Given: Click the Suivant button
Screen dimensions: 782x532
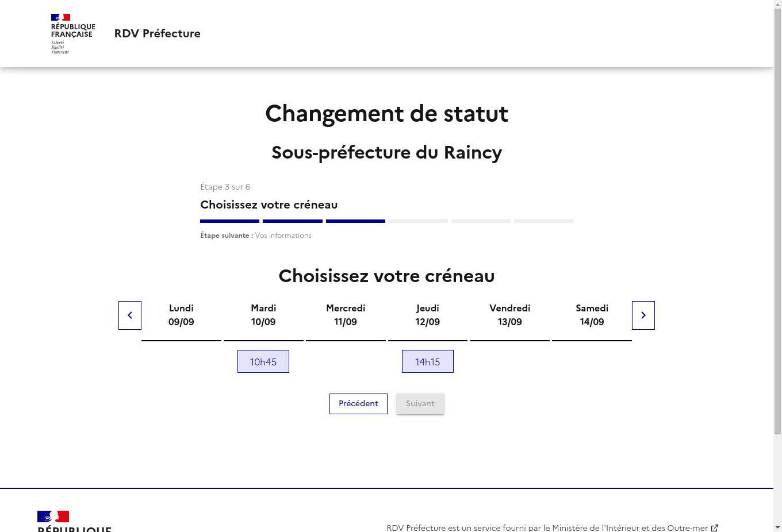Looking at the screenshot, I should tap(420, 404).
